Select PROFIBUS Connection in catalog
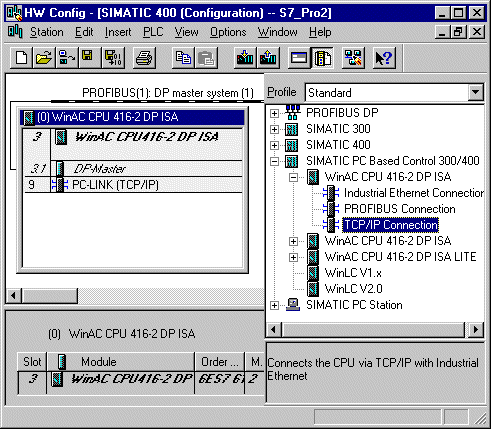The width and height of the screenshot is (491, 429). [400, 209]
